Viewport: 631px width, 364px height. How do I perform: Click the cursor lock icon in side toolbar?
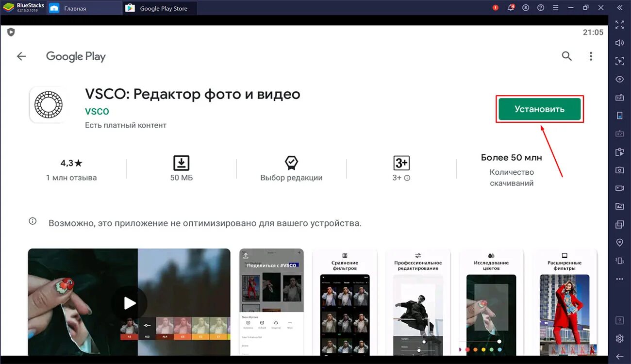(619, 61)
